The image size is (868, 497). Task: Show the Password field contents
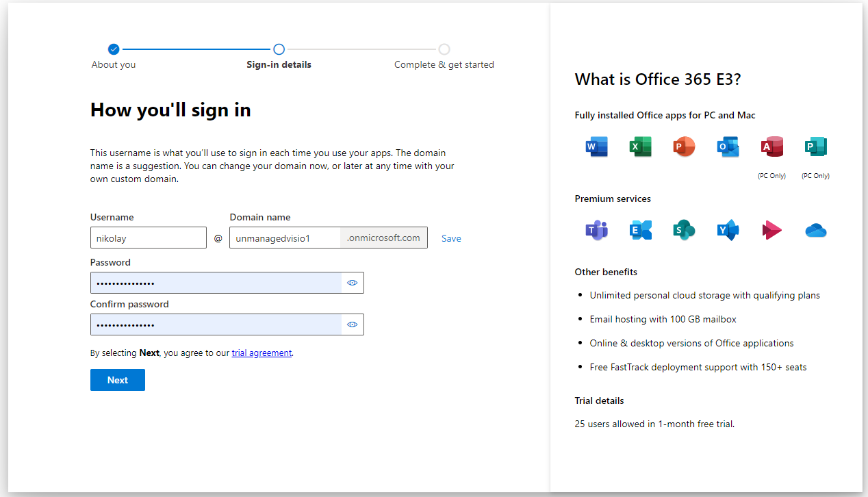pyautogui.click(x=353, y=283)
